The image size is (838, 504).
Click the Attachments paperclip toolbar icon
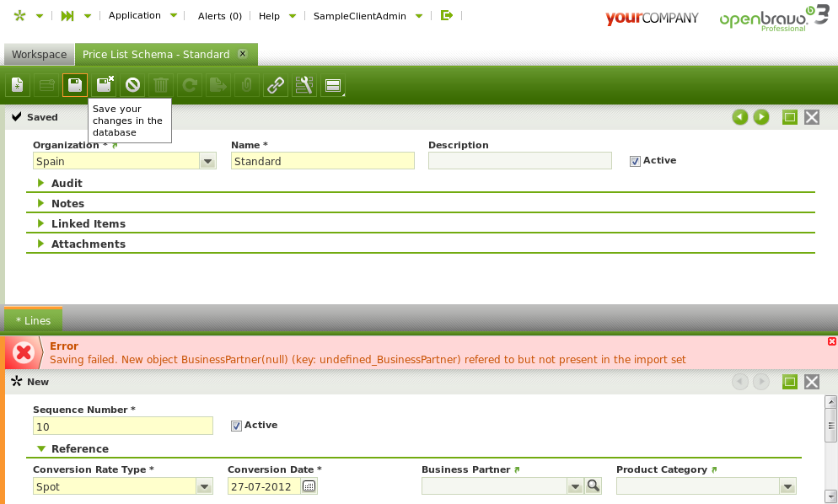coord(247,85)
